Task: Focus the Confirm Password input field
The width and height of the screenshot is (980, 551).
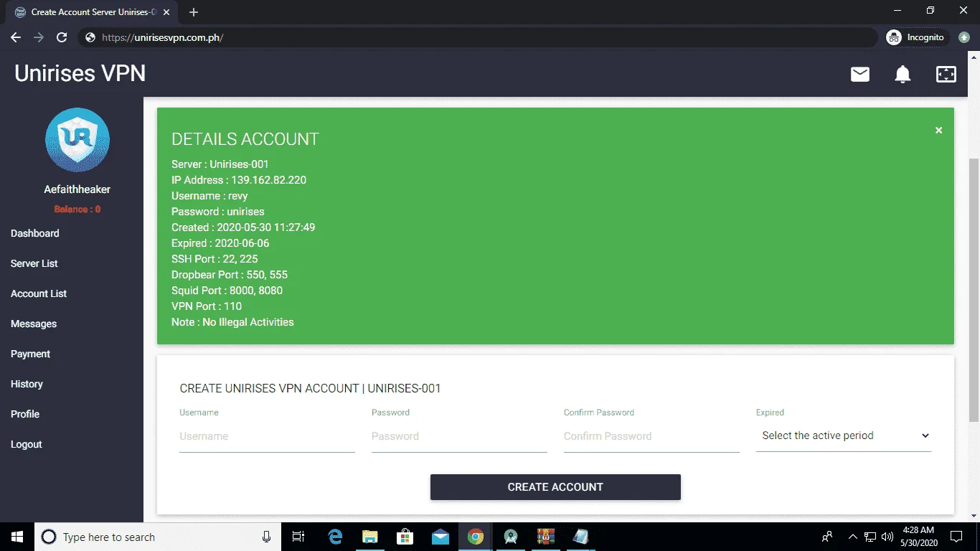Action: click(x=651, y=436)
